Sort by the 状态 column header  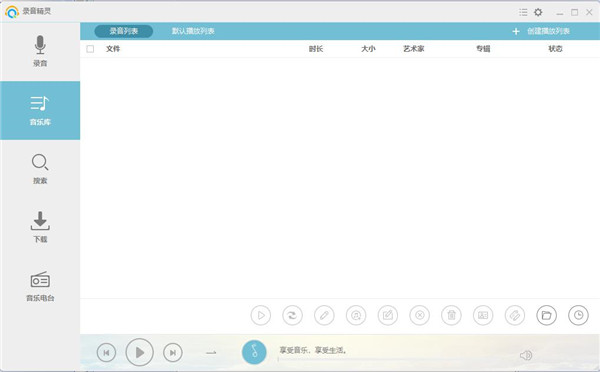pos(555,49)
